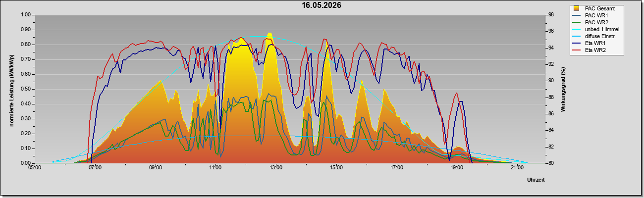Click the 05:00 time axis label
The width and height of the screenshot is (644, 198).
pos(35,168)
